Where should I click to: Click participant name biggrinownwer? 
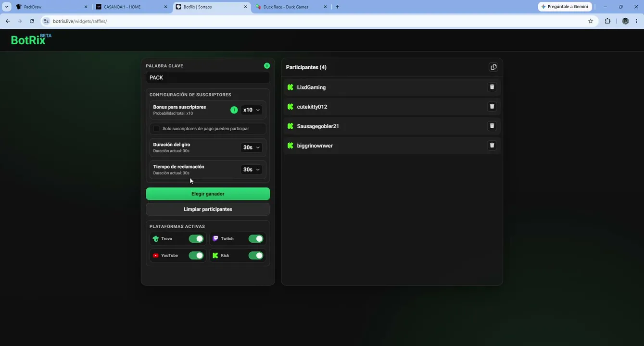(x=315, y=146)
